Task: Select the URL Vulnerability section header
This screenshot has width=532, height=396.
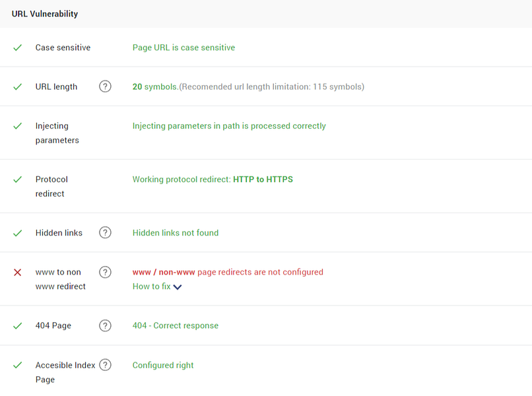Action: (44, 13)
